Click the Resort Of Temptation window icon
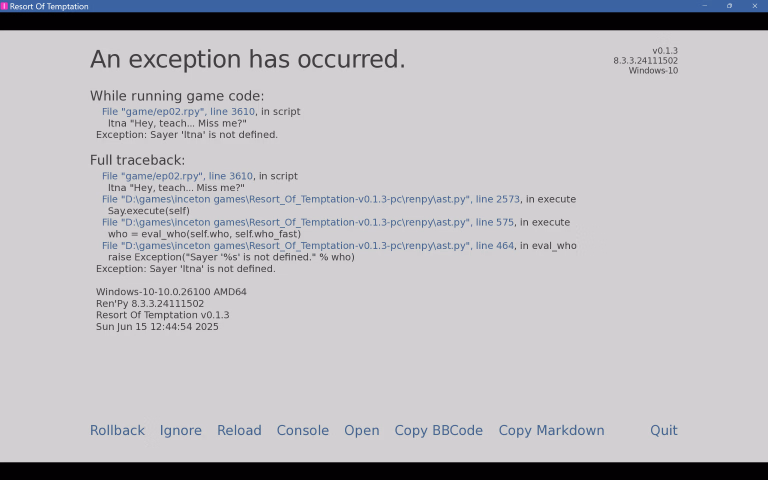 pos(4,6)
